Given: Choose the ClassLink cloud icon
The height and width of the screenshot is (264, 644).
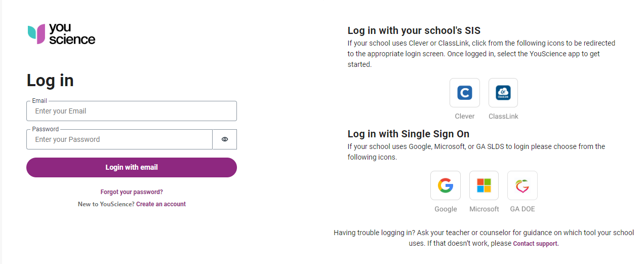Looking at the screenshot, I should (503, 93).
